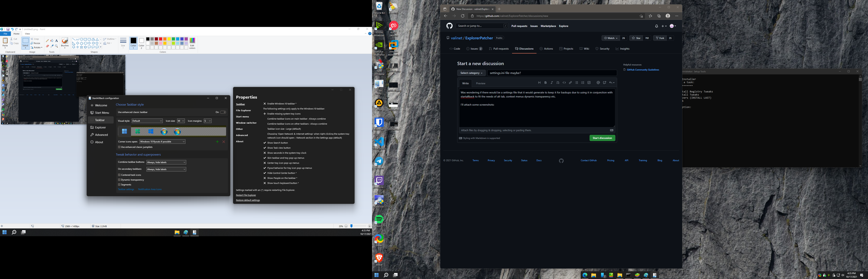Add a numbered list in the editor
The image size is (868, 279).
point(583,83)
